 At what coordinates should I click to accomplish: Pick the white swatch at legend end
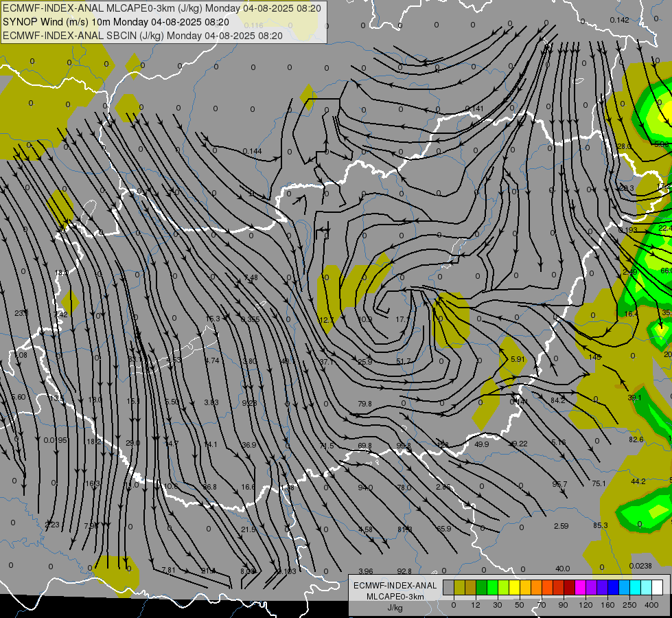click(x=657, y=588)
